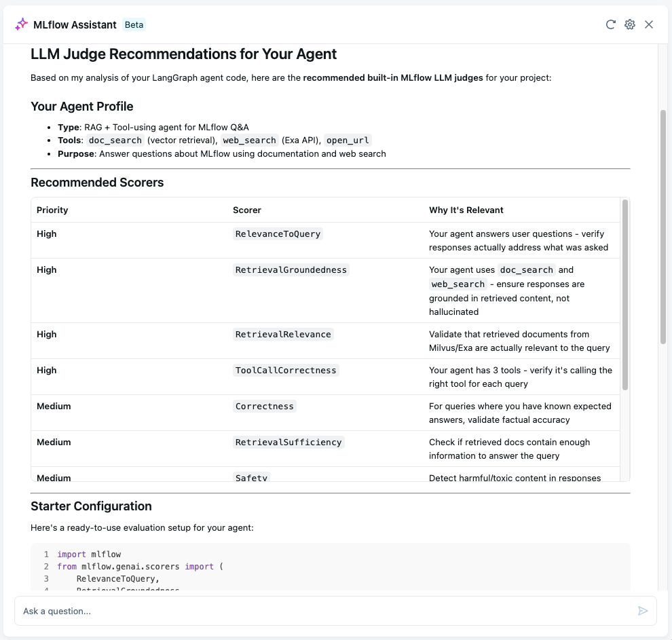Select the ToolCallCorrectness scorer name

(x=286, y=371)
